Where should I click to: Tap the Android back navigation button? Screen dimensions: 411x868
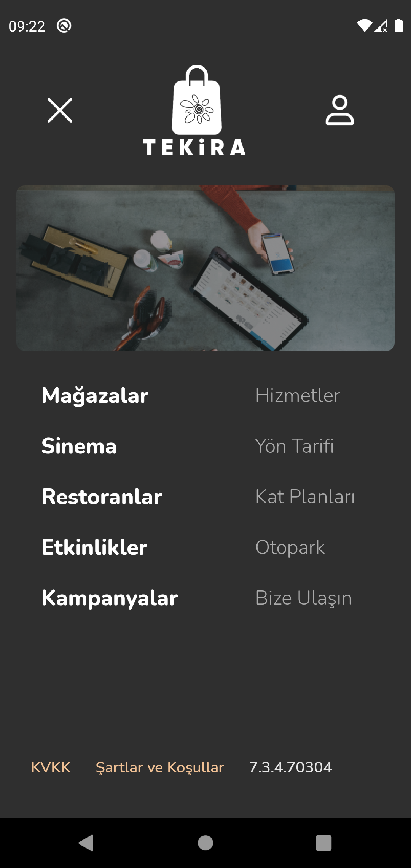point(86,843)
